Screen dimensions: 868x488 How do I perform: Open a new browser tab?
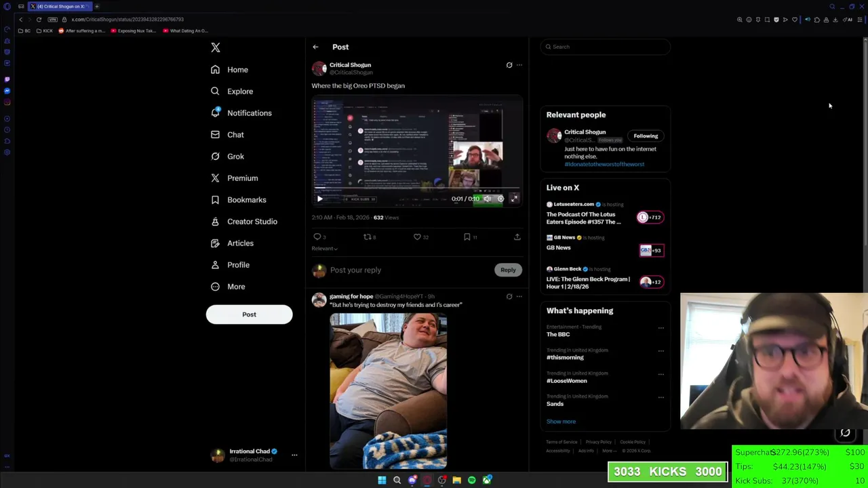pos(96,6)
